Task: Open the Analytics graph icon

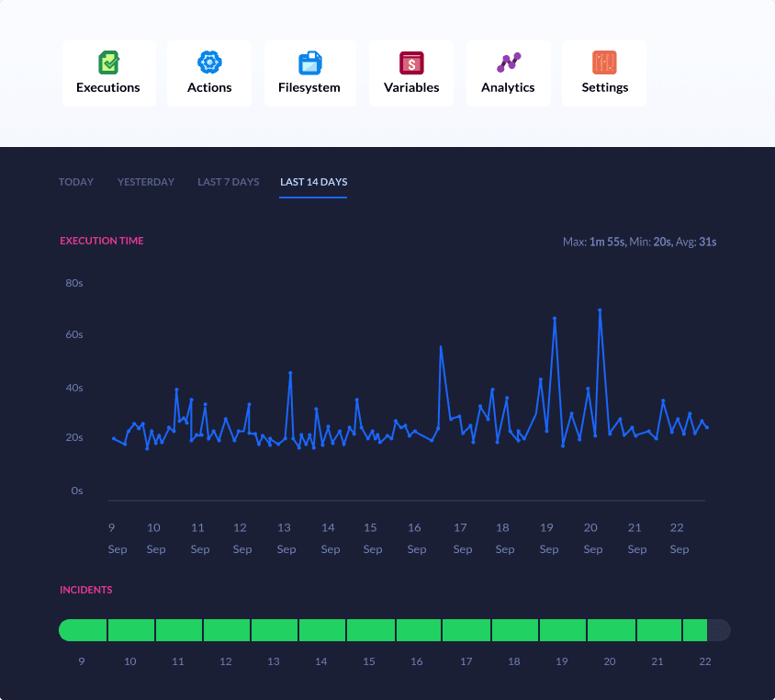Action: [x=508, y=62]
